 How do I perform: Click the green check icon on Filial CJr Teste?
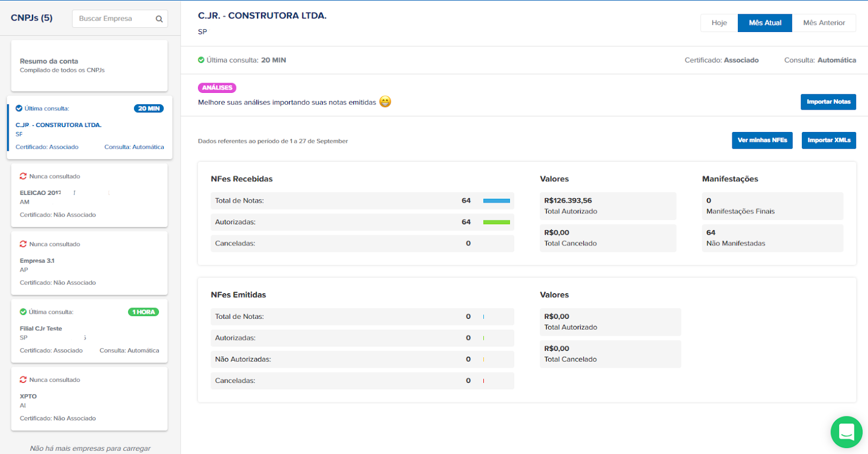pos(23,312)
